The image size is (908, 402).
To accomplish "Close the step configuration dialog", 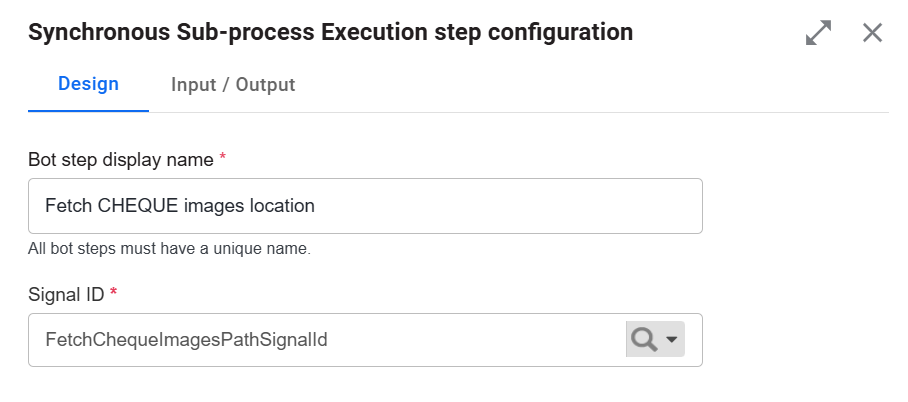I will pos(872,32).
